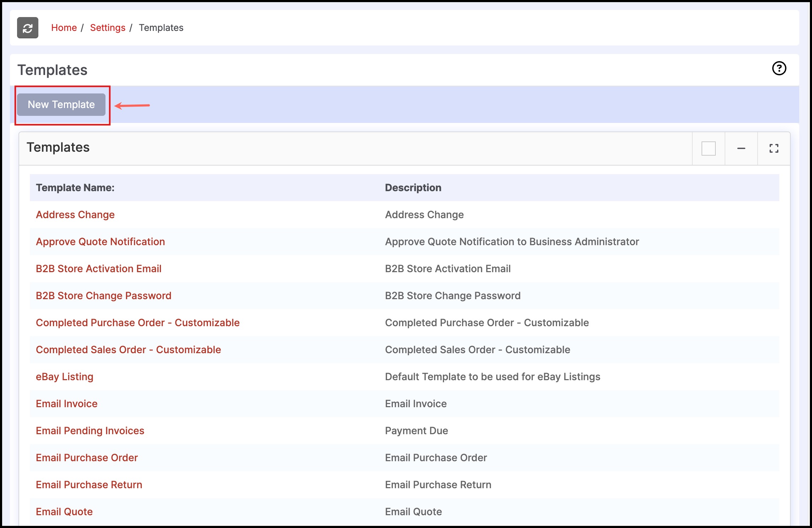Select B2B Store Activation Email template
The width and height of the screenshot is (812, 528).
(99, 269)
